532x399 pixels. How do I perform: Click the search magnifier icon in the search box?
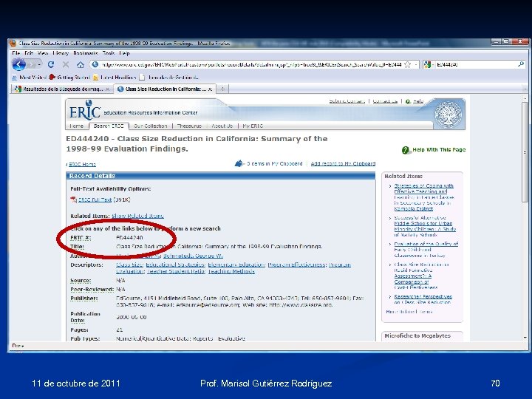coord(521,64)
